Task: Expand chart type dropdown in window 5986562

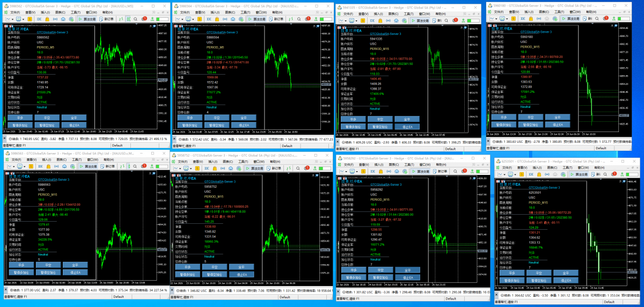Action: point(12,19)
